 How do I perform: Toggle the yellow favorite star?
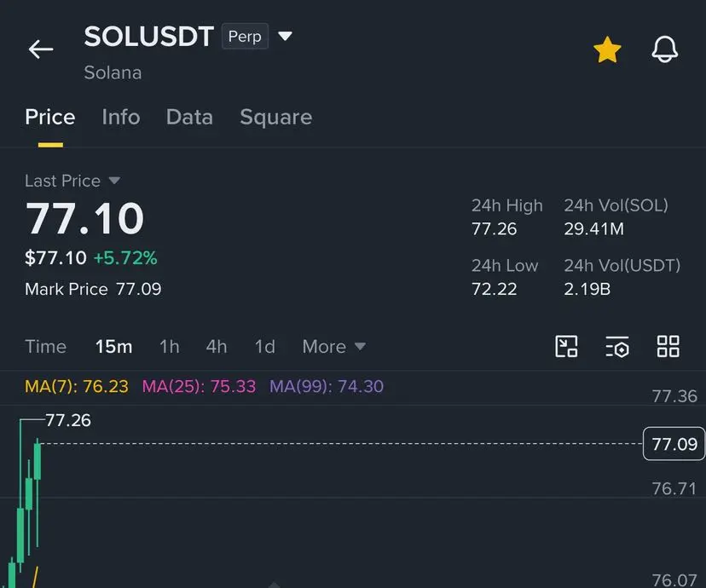point(607,49)
